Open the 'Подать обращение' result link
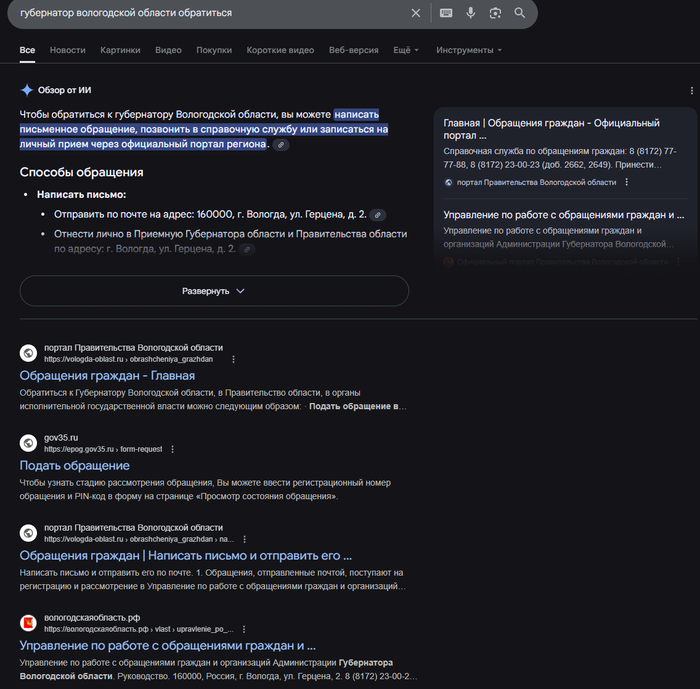The height and width of the screenshot is (689, 700). pyautogui.click(x=74, y=466)
